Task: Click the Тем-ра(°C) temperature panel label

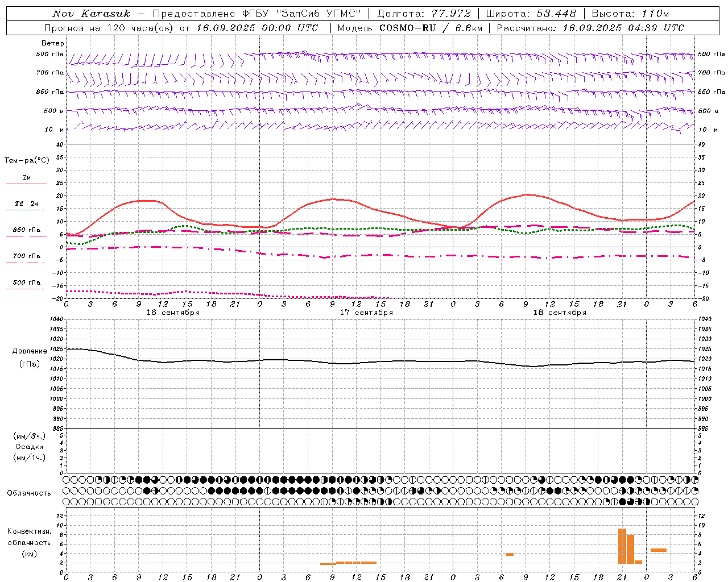Action: tap(27, 161)
